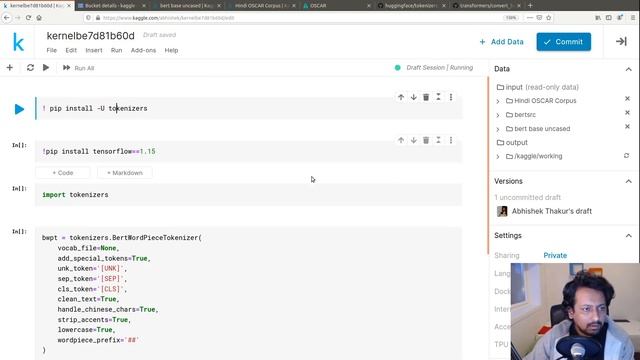The image size is (640, 360).
Task: Click into the BertWordPieceTokenizer code cell
Action: coord(249,293)
